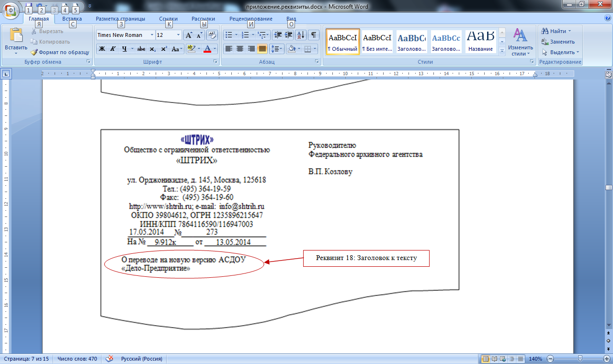Screen dimensions: 613x364
Task: Open the Вид (View) tab
Action: click(291, 19)
